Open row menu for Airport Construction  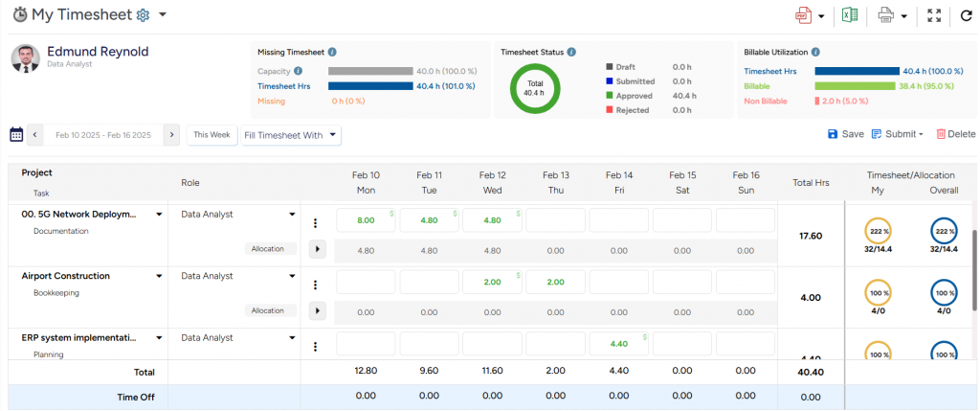[x=315, y=285]
